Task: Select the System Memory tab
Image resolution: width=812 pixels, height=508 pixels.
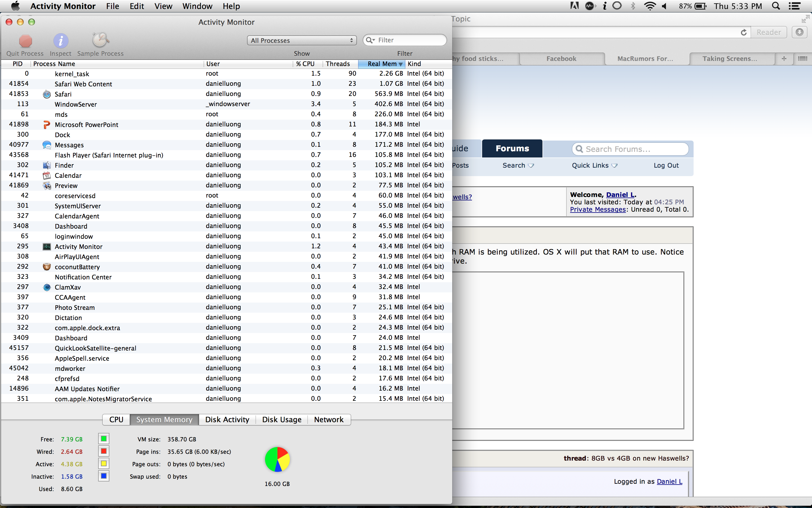Action: tap(164, 420)
